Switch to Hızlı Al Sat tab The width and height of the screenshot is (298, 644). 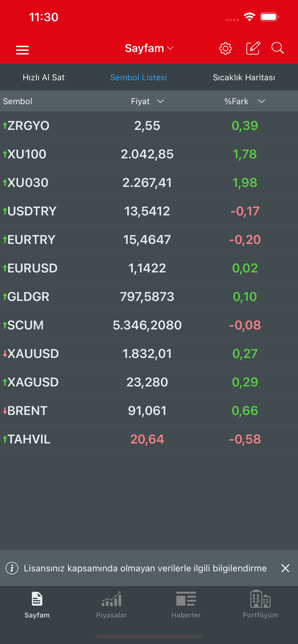coord(43,77)
